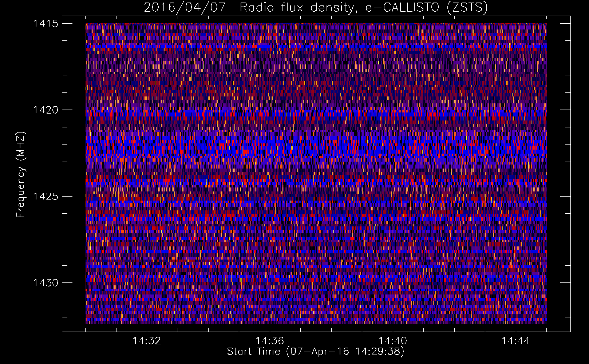This screenshot has width=589, height=364.
Task: Click the 'Frequency (MHZ)' axis title
Action: pos(21,174)
